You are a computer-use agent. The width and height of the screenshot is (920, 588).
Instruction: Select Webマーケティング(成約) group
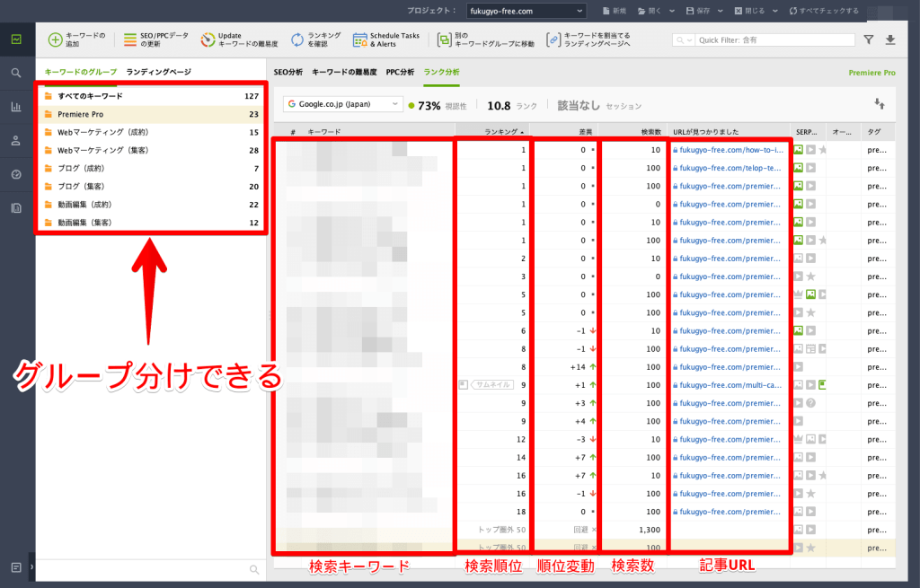(x=151, y=133)
